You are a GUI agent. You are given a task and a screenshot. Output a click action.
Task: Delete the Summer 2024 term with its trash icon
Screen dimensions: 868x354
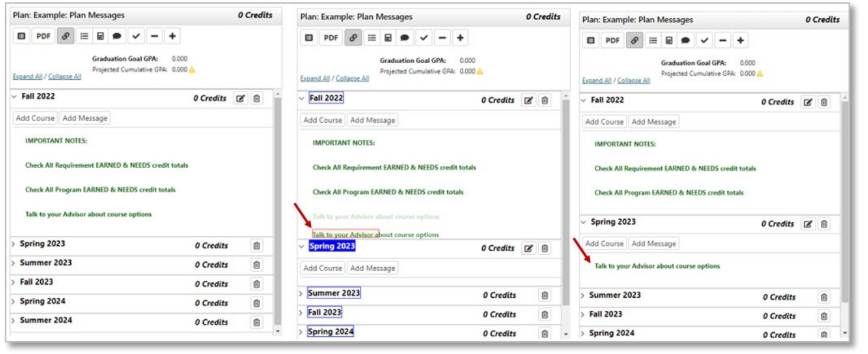[x=256, y=322]
